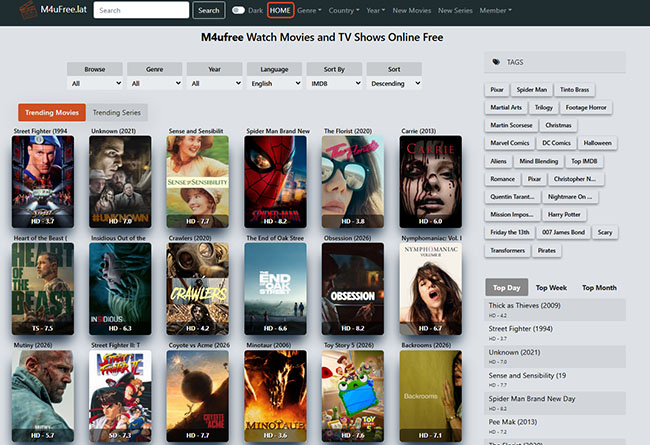The image size is (650, 445).
Task: Expand the Genre menu in navbar
Action: pyautogui.click(x=309, y=10)
